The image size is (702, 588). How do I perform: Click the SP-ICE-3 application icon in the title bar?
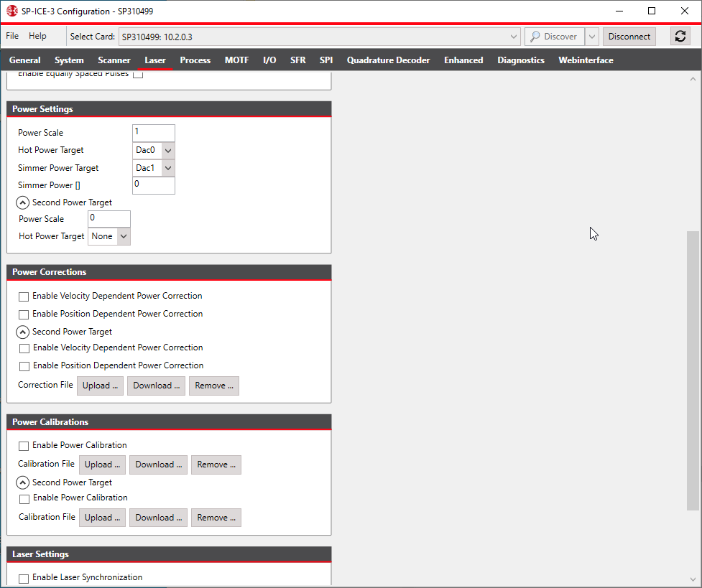(x=10, y=11)
